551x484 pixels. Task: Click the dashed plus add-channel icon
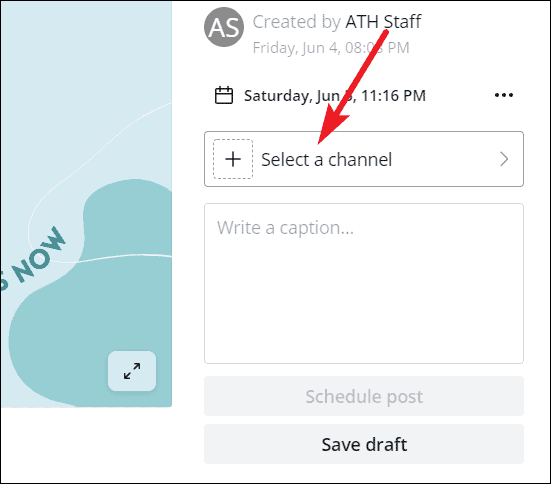(x=233, y=159)
